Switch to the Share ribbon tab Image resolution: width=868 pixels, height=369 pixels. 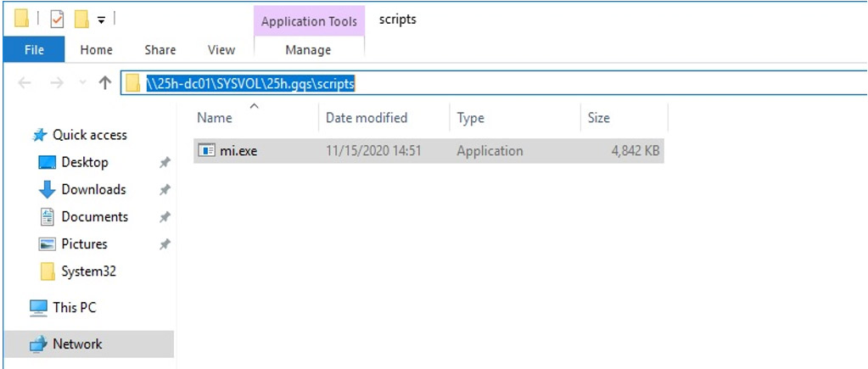(160, 50)
